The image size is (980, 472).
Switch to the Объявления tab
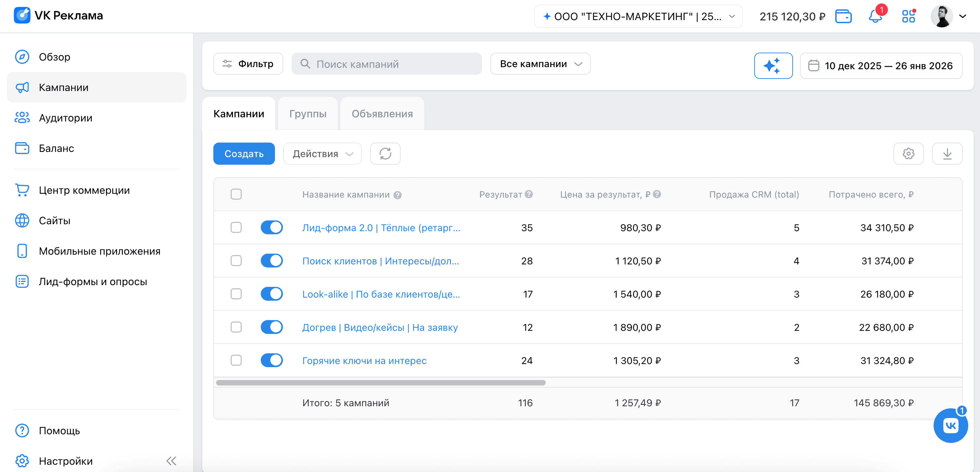coord(382,113)
